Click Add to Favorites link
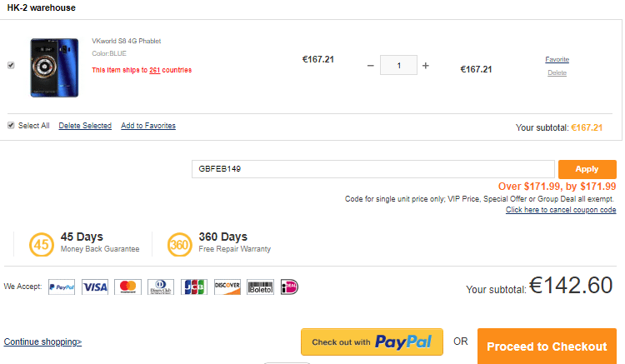The width and height of the screenshot is (625, 364). pos(148,126)
